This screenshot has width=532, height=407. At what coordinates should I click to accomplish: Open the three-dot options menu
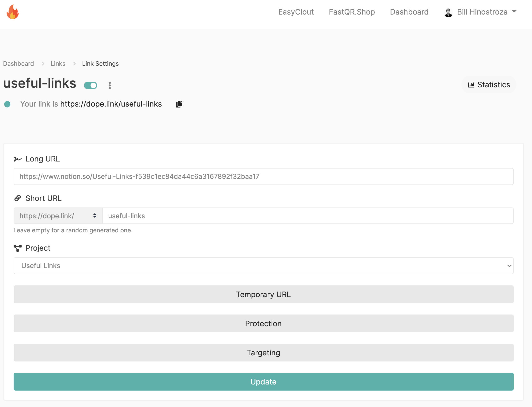(110, 85)
